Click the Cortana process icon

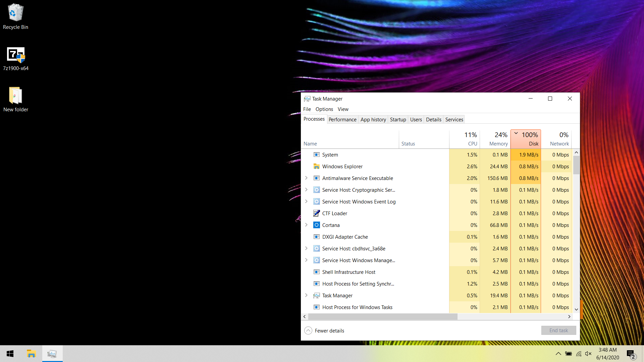(x=316, y=225)
